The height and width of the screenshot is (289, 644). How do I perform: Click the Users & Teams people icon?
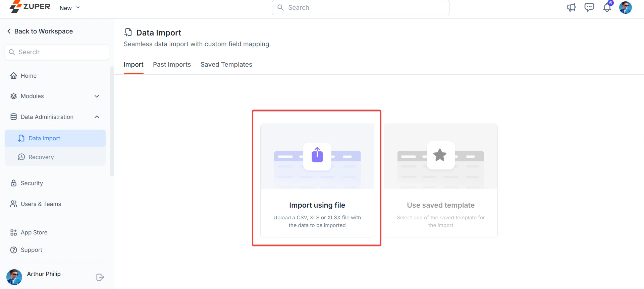tap(13, 204)
